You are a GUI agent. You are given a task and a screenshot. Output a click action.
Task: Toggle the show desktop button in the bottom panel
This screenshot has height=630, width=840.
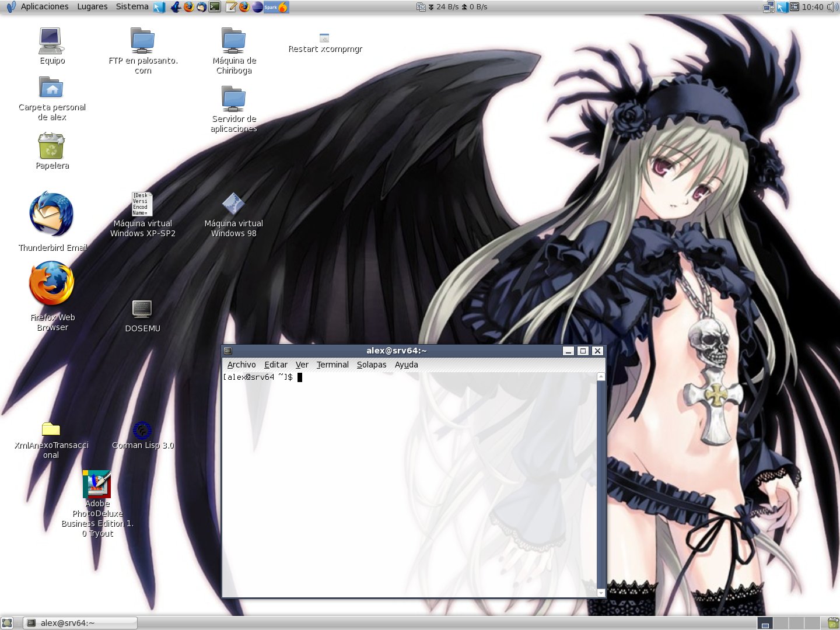coord(7,623)
